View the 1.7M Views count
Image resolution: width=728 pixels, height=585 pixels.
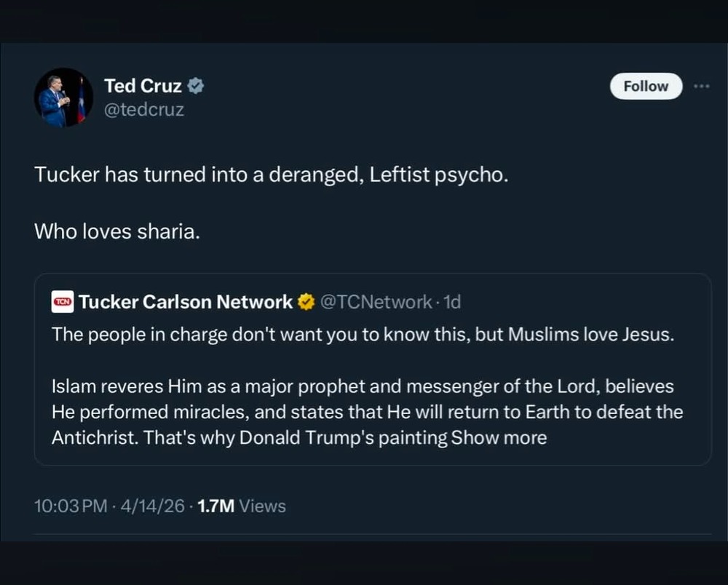pos(242,506)
